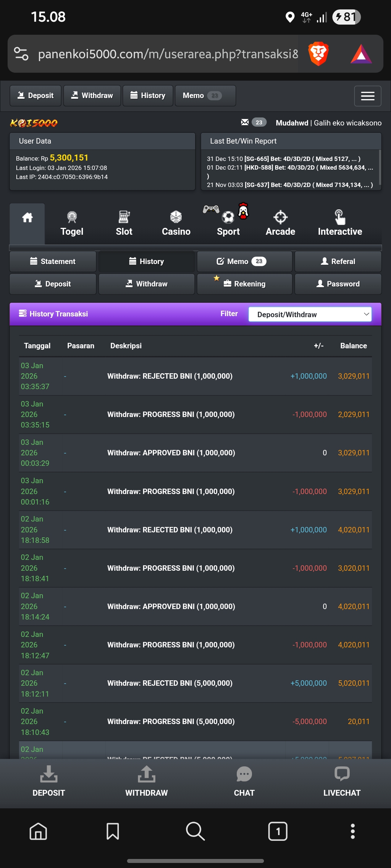Tap the envelope messages icon
The height and width of the screenshot is (868, 391).
245,122
